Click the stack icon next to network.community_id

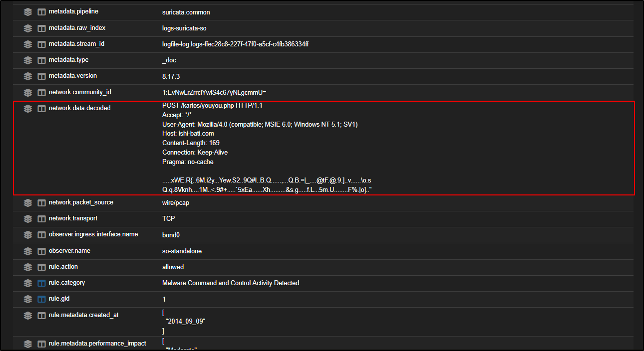[x=28, y=93]
